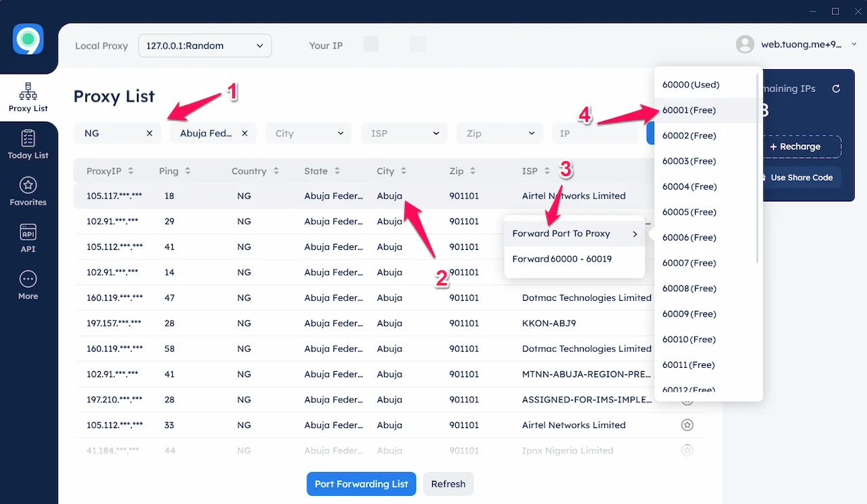Screen dimensions: 867x504
Task: Remove the NG country filter
Action: click(150, 133)
